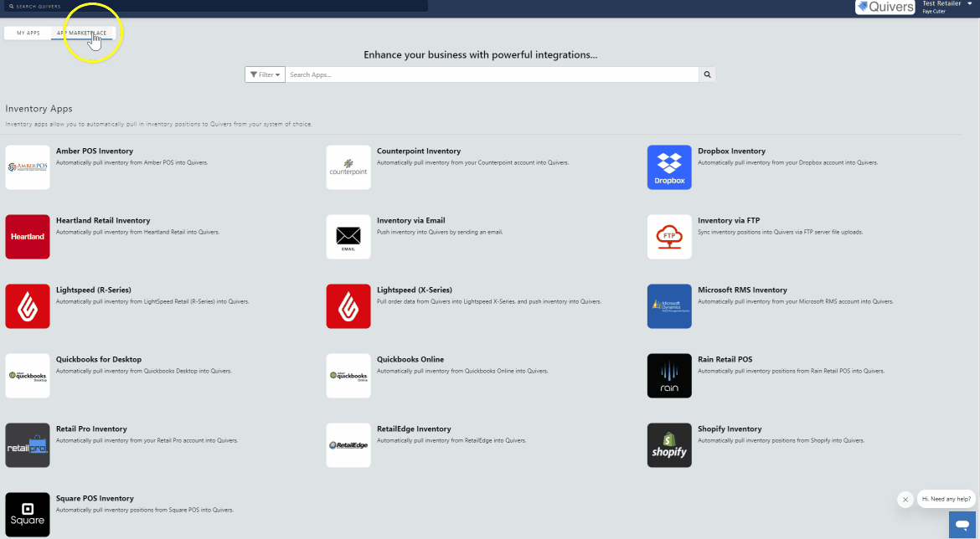
Task: Click the Lightspeed (X-Series) title
Action: click(415, 290)
